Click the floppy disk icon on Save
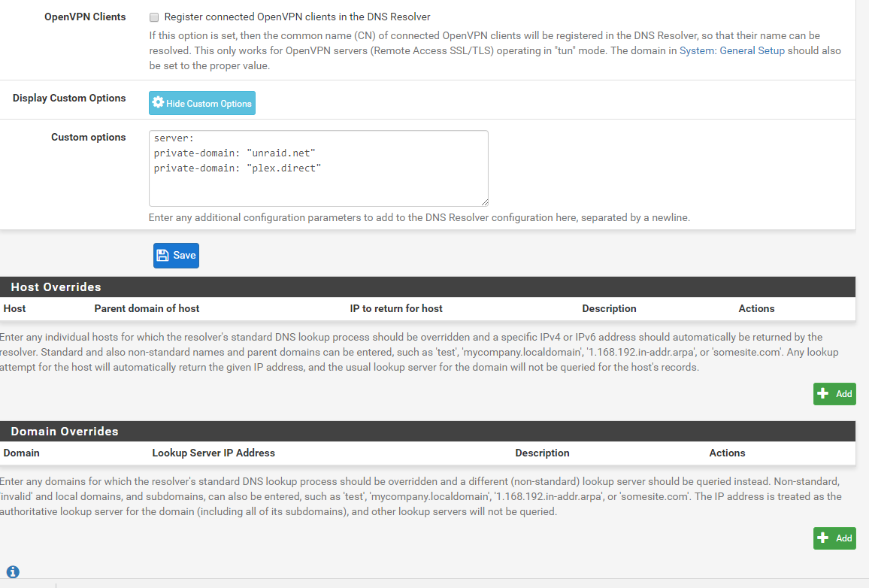Screen dimensions: 869x588 click(162, 255)
